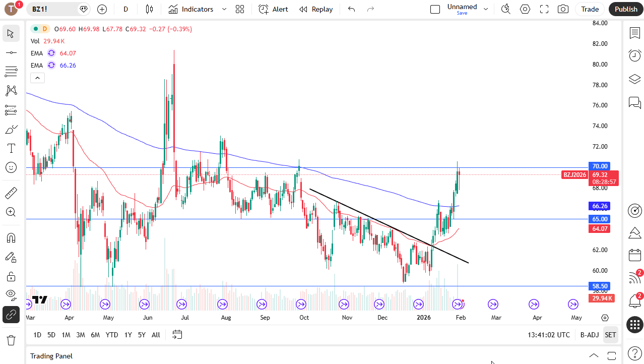The width and height of the screenshot is (644, 364).
Task: Open the forecasting and measurement tools
Action: click(11, 110)
